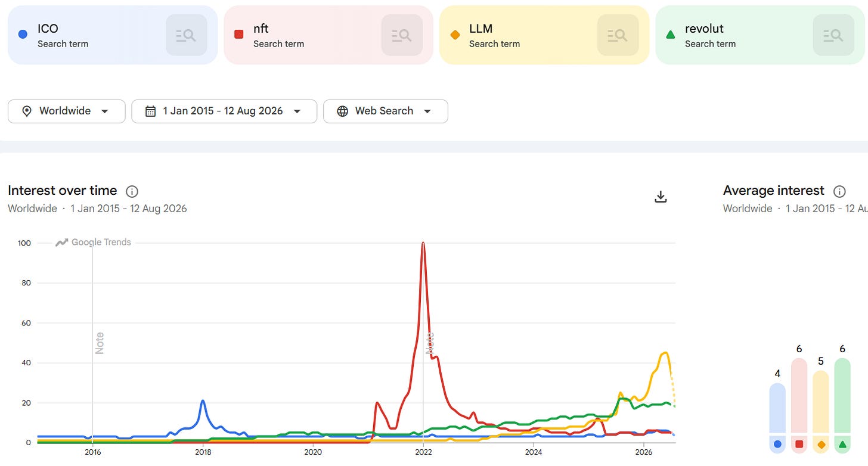Viewport: 868px width, 466px height.
Task: Open the Web Search type dropdown
Action: pos(385,111)
